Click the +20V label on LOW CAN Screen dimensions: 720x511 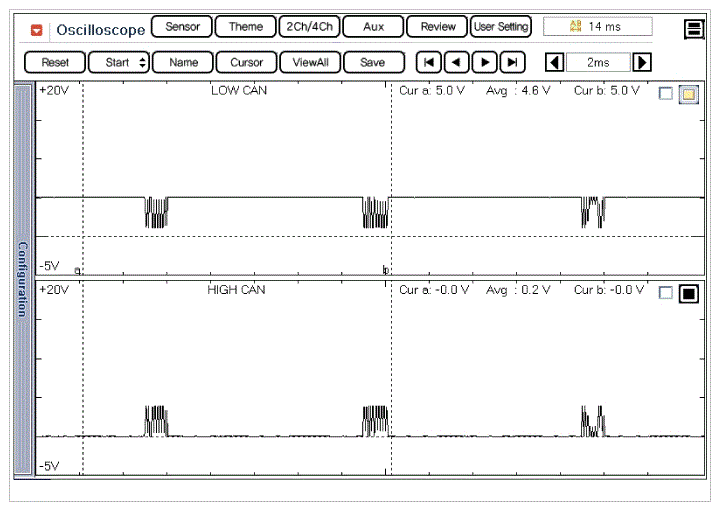tap(54, 90)
